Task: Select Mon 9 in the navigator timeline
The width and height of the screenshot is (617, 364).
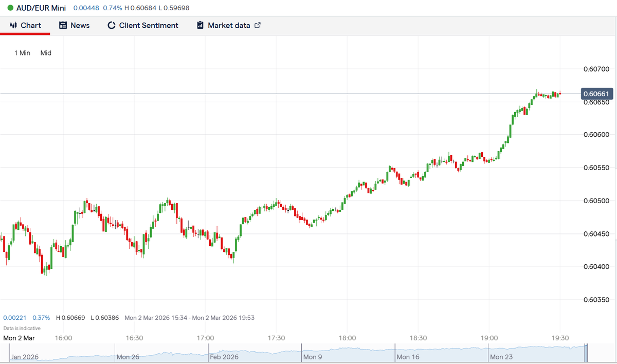Action: [312, 357]
